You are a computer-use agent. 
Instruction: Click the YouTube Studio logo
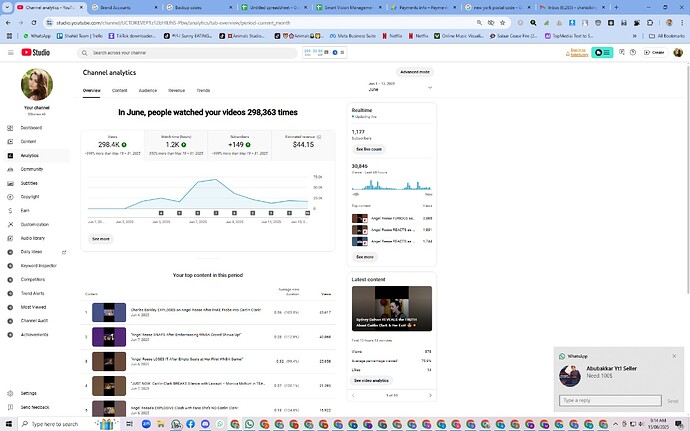[x=36, y=52]
